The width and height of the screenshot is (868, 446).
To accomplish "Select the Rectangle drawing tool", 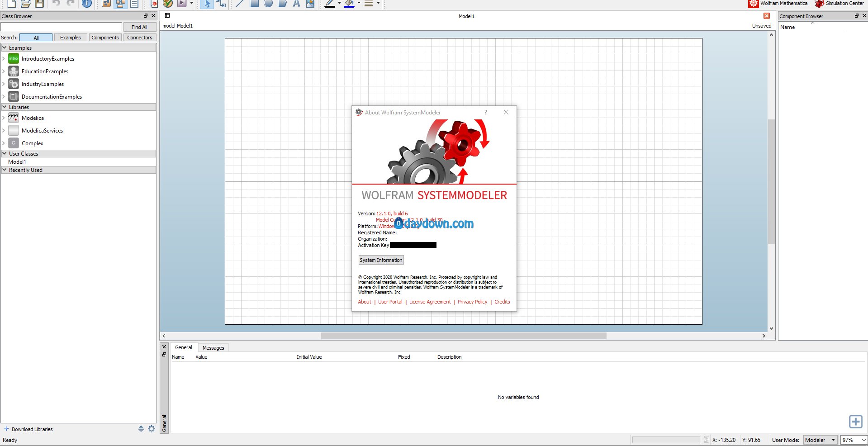I will point(254,4).
